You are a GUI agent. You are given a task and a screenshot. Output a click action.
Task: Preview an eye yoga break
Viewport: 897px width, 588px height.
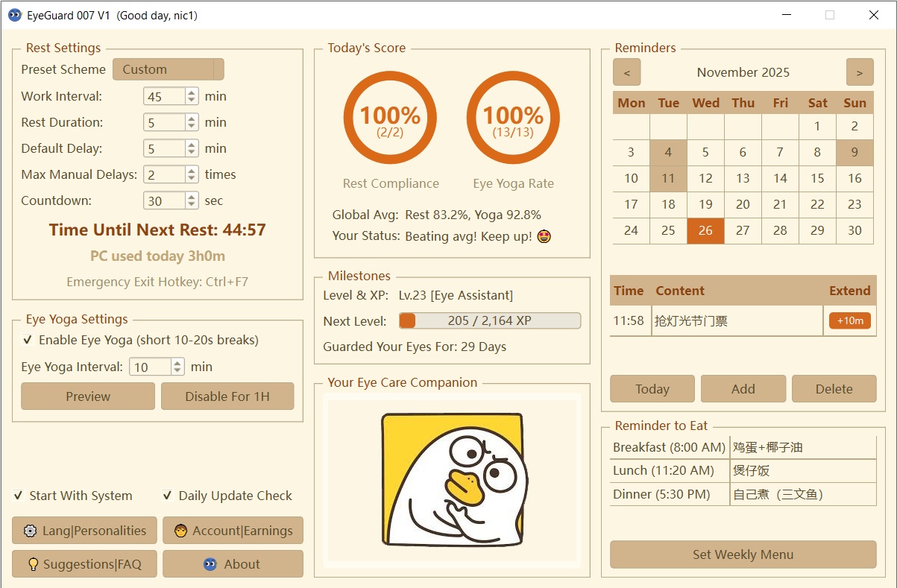point(87,396)
